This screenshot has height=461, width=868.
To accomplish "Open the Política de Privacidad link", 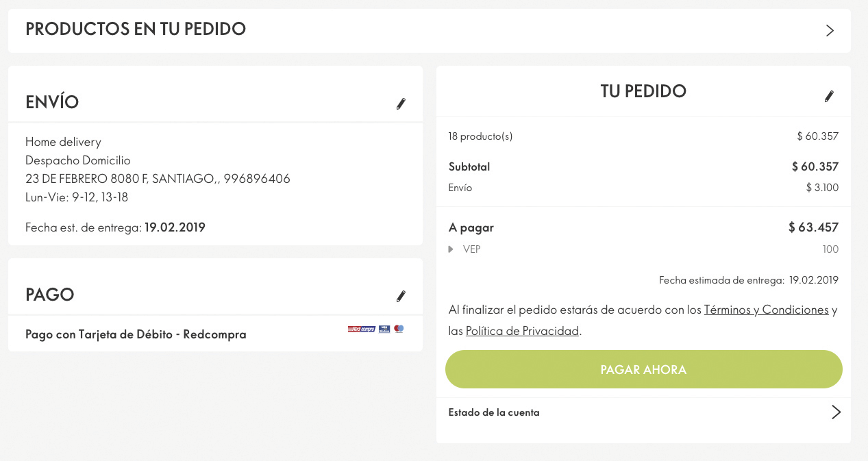I will click(522, 331).
